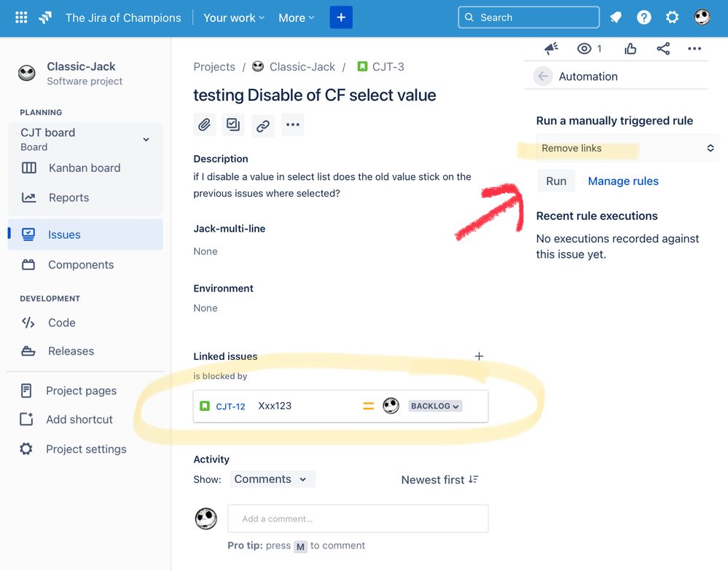Open the Your work menu
Screen dimensions: 728x571
(233, 17)
